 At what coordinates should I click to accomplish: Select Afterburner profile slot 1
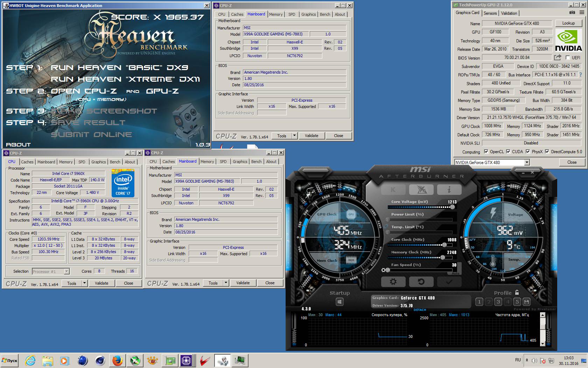pyautogui.click(x=479, y=302)
